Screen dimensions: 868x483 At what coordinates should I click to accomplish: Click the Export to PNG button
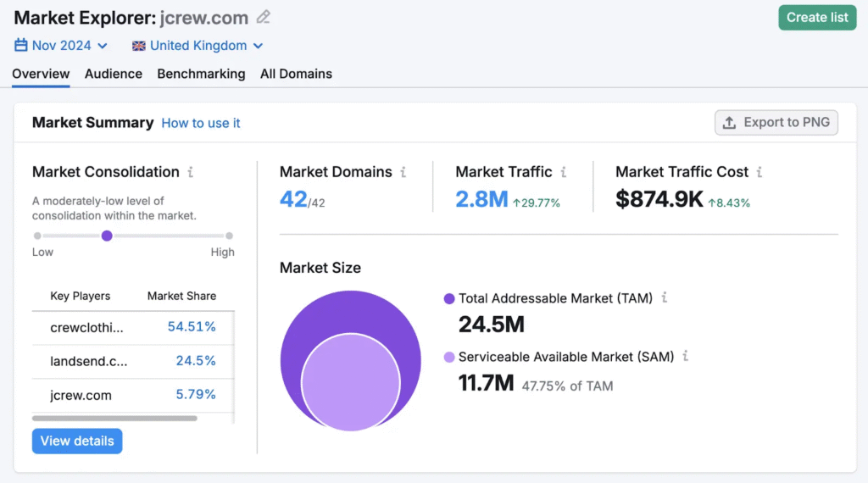(776, 122)
